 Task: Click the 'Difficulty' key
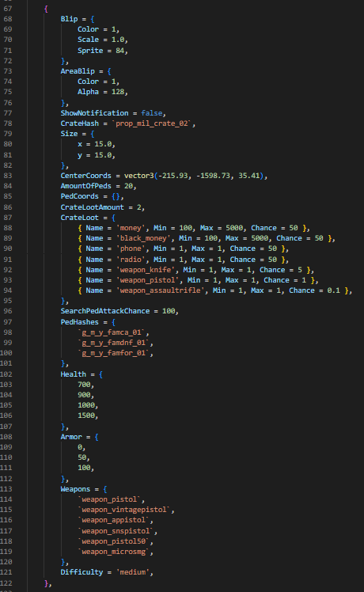tap(82, 572)
